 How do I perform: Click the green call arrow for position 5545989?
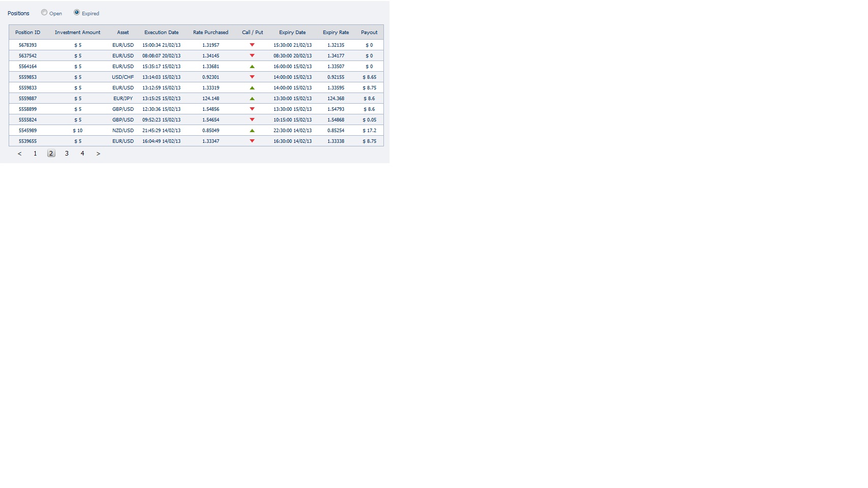point(252,131)
